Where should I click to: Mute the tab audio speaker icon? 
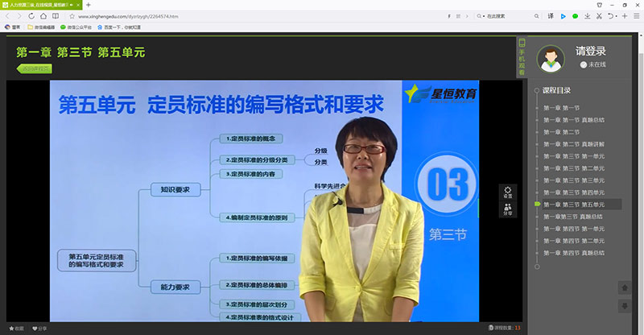[72, 5]
